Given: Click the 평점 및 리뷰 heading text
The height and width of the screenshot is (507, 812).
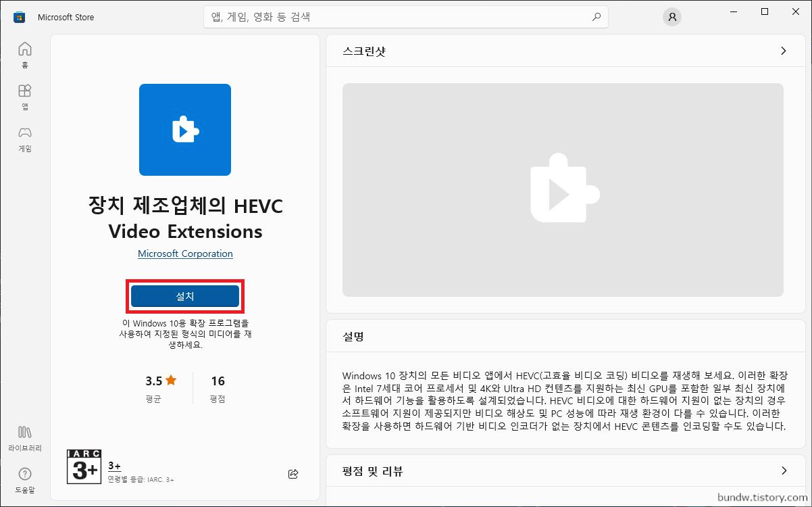Looking at the screenshot, I should [373, 471].
